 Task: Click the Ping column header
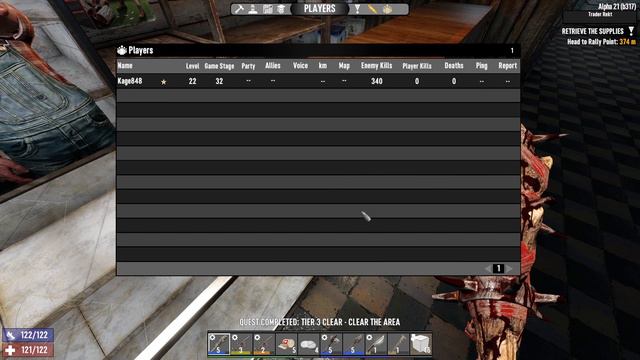click(x=482, y=65)
